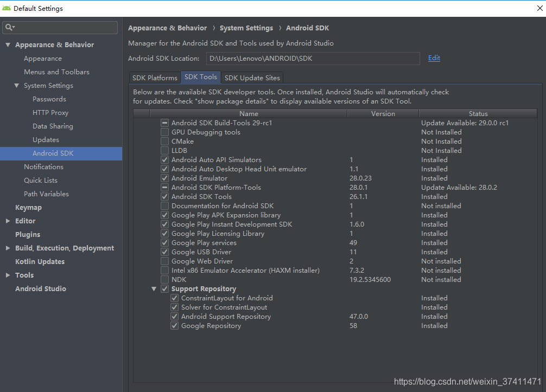This screenshot has height=392, width=546.
Task: Open Menus and Toolbars settings
Action: (56, 72)
